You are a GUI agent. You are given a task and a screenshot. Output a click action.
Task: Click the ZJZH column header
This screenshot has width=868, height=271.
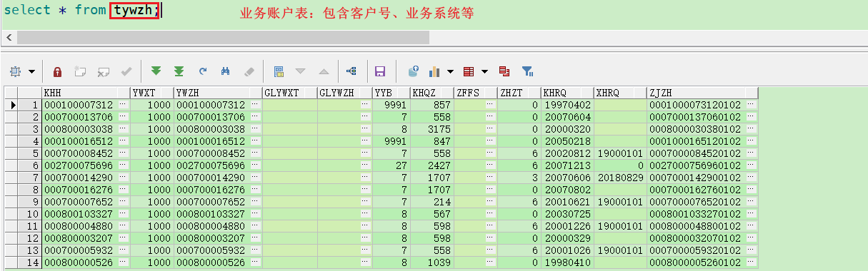point(702,93)
